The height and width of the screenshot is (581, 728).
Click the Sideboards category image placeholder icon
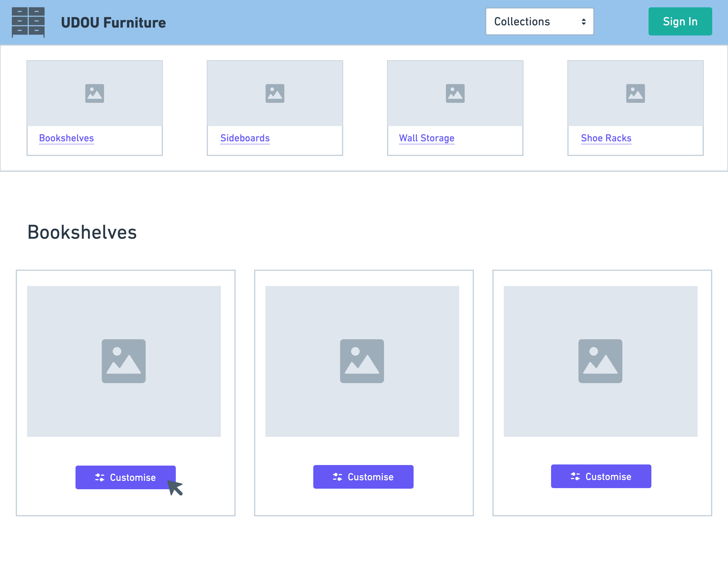tap(275, 93)
